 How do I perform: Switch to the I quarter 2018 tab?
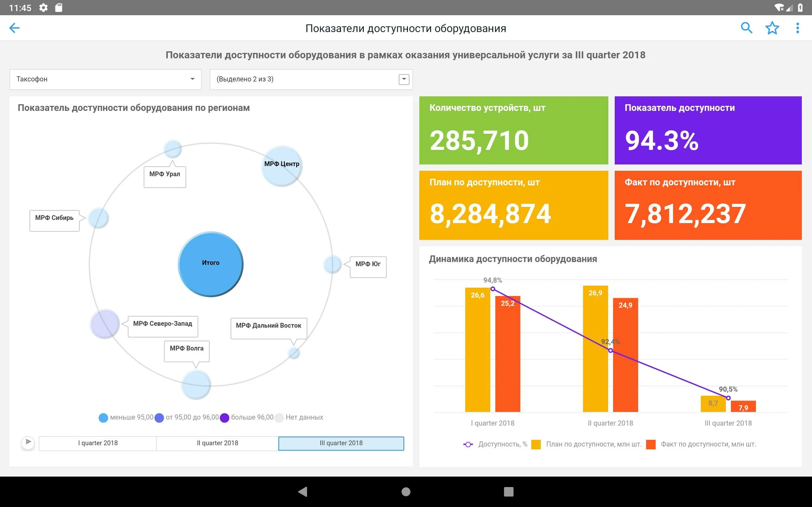coord(98,443)
